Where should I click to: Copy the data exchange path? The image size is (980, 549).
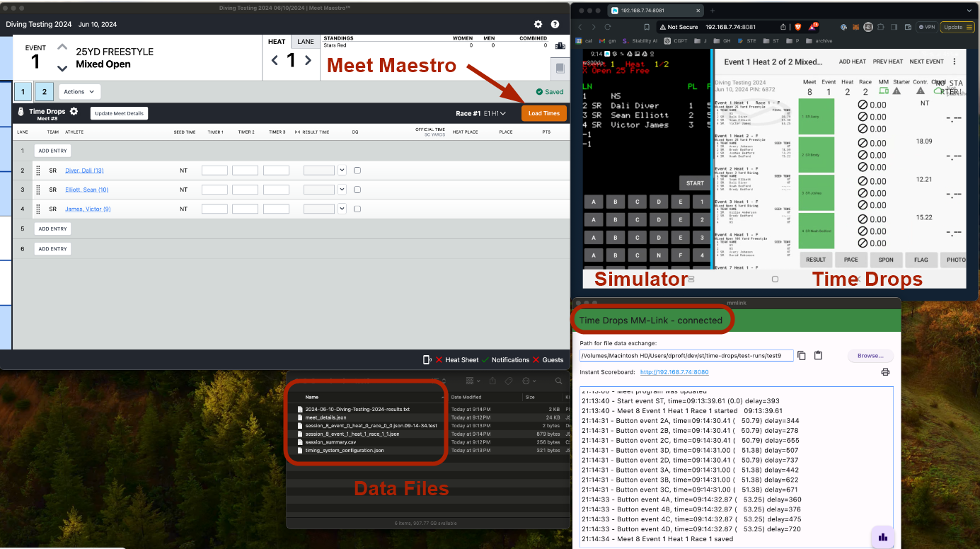click(801, 356)
